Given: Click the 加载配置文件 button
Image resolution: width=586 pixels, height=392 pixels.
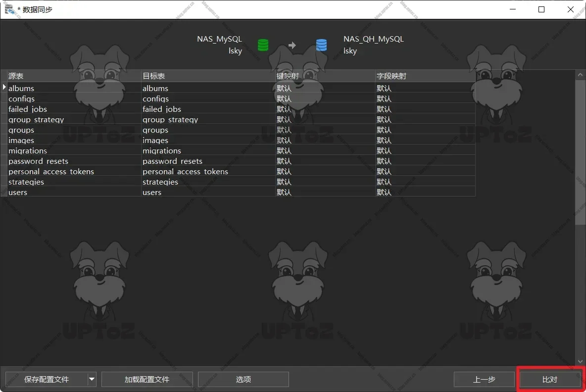Looking at the screenshot, I should pos(147,379).
